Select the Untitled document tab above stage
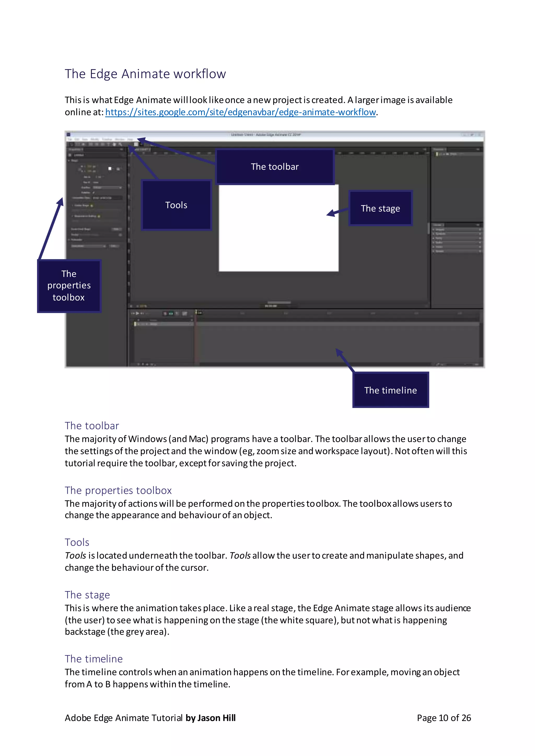The width and height of the screenshot is (535, 756). pos(142,150)
